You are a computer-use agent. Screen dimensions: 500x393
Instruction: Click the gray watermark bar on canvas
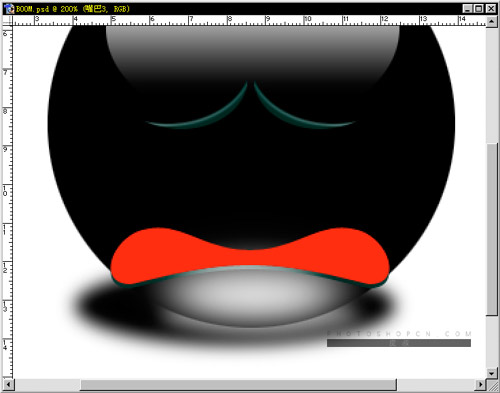point(399,343)
